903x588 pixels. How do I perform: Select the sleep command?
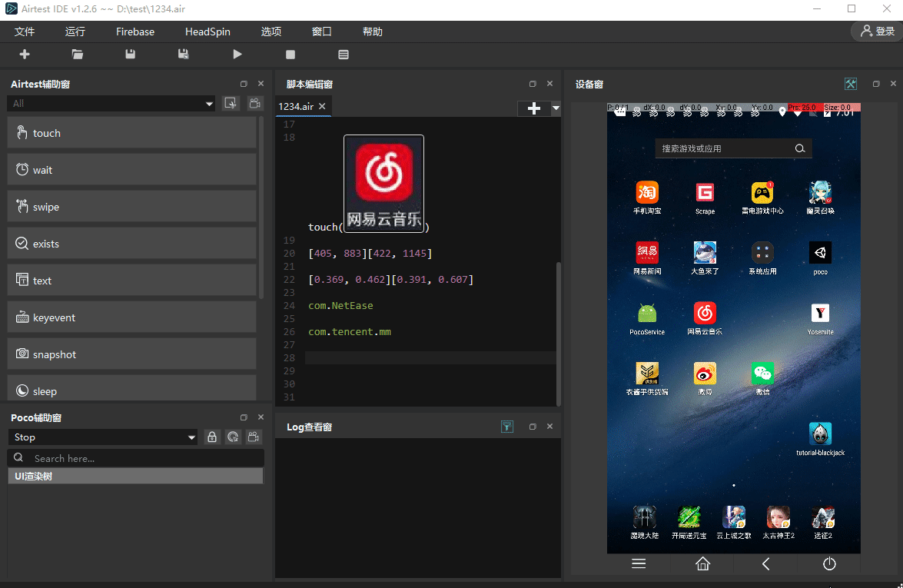[131, 388]
